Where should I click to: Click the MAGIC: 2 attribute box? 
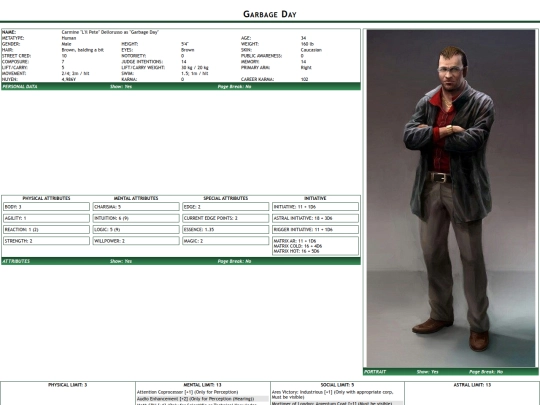[x=226, y=241]
